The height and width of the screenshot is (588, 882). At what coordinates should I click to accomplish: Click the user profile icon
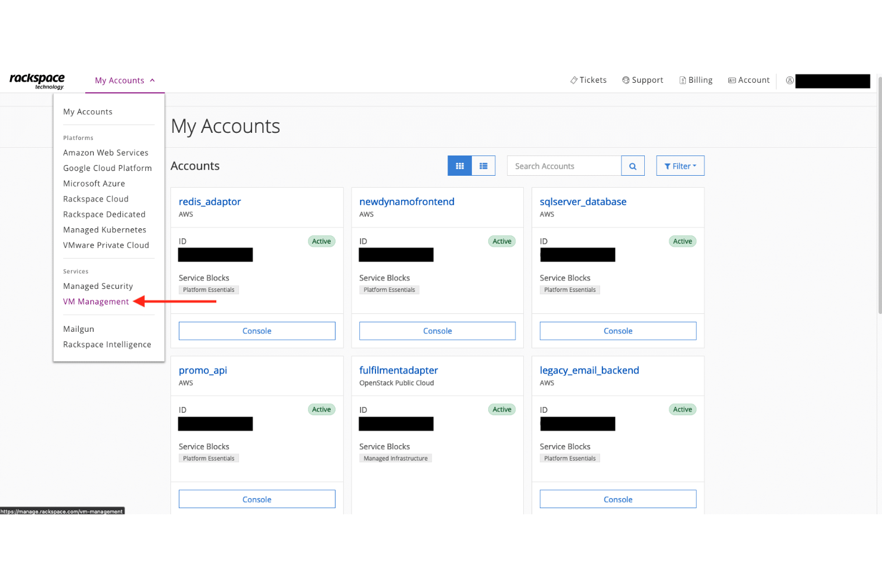pos(790,80)
